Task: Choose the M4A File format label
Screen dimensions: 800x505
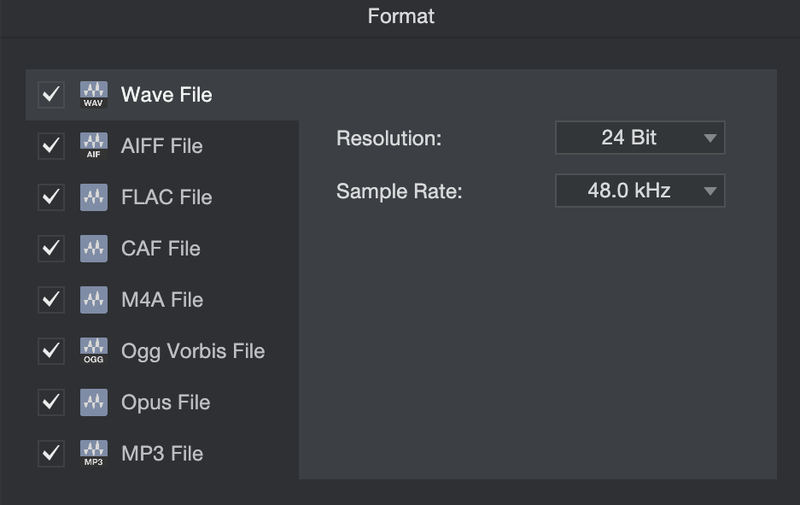Action: (x=161, y=299)
